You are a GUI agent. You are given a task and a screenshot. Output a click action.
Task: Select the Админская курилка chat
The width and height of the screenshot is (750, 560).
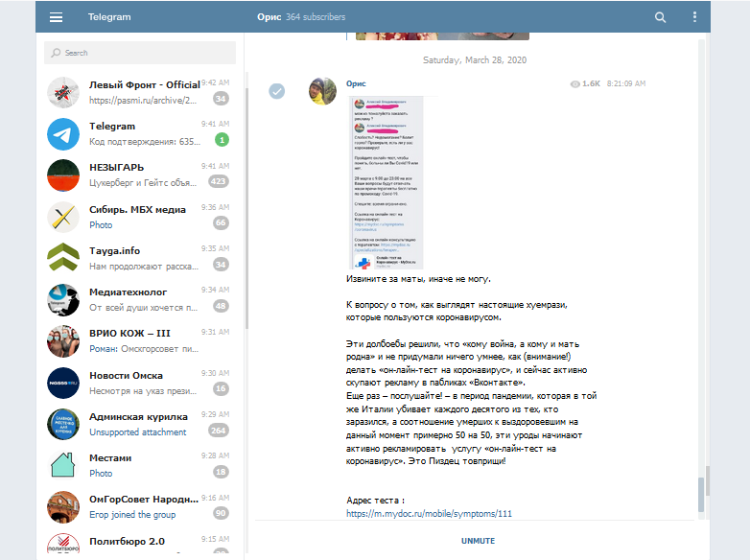click(144, 423)
